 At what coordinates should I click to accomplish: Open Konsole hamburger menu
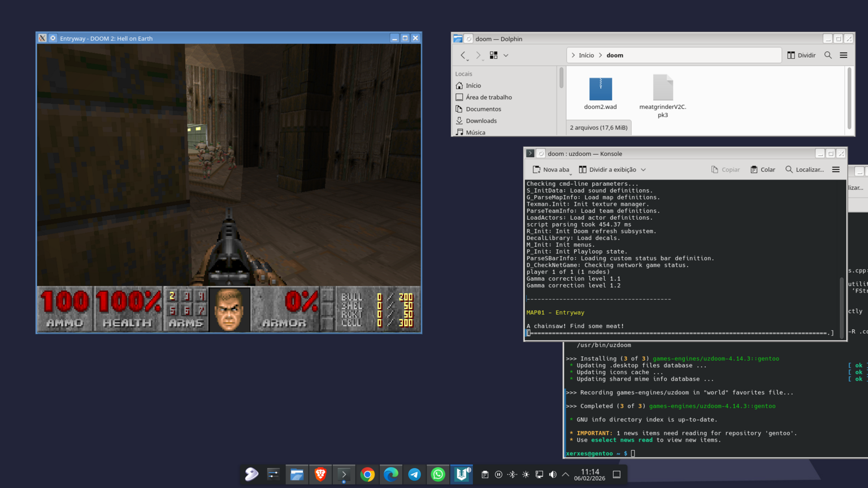click(836, 169)
